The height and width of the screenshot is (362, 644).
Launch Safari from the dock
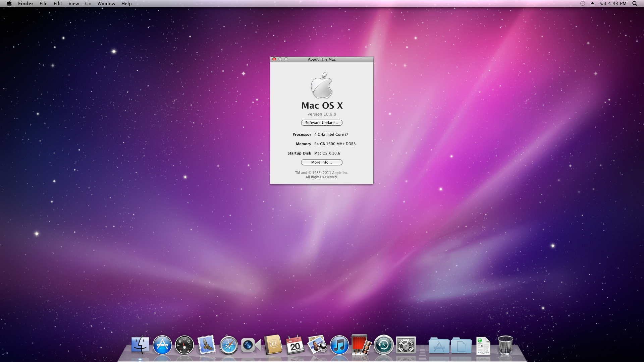click(x=229, y=345)
